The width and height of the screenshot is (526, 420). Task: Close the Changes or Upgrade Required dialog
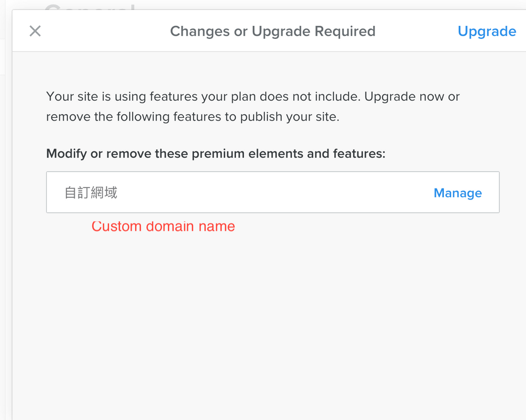(35, 31)
